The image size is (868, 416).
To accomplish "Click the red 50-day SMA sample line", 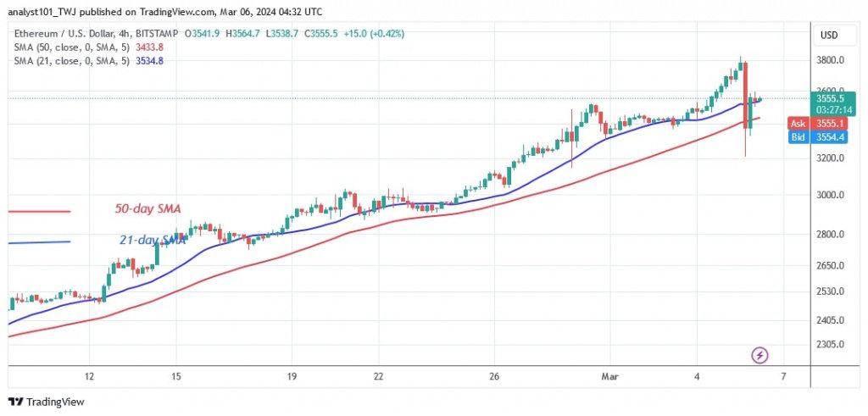I will pyautogui.click(x=39, y=211).
